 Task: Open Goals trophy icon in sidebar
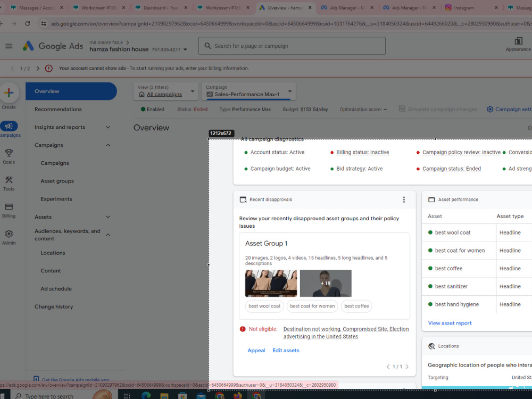(x=9, y=153)
